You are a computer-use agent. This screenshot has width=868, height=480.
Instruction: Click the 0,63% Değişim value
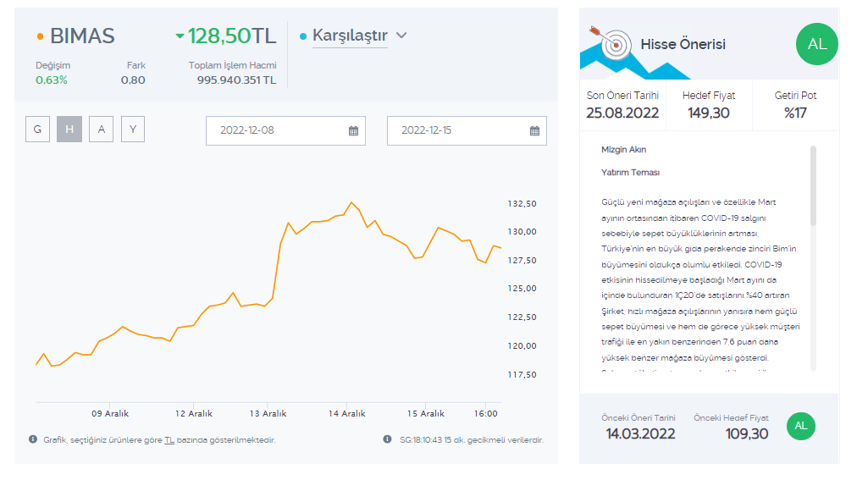52,80
